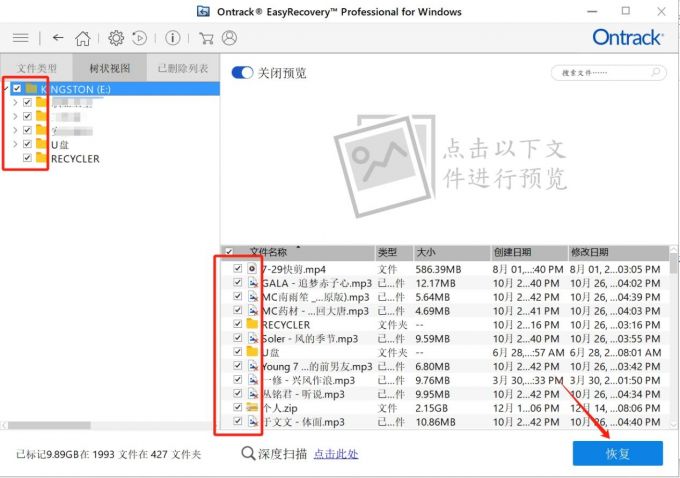Go back with the left arrow icon

[x=58, y=38]
